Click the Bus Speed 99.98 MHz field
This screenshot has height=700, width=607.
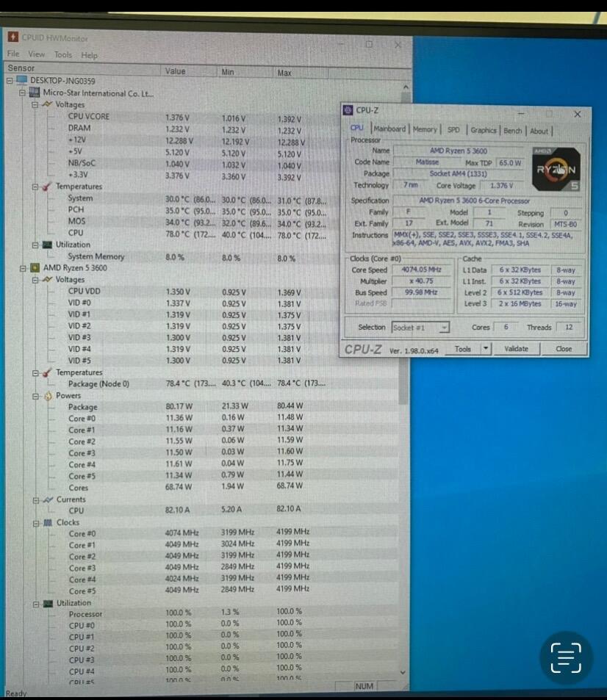(421, 292)
